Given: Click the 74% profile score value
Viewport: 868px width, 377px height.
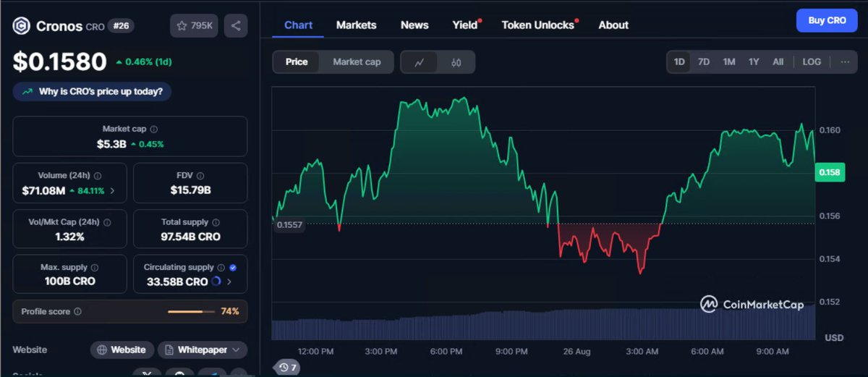Looking at the screenshot, I should [230, 311].
